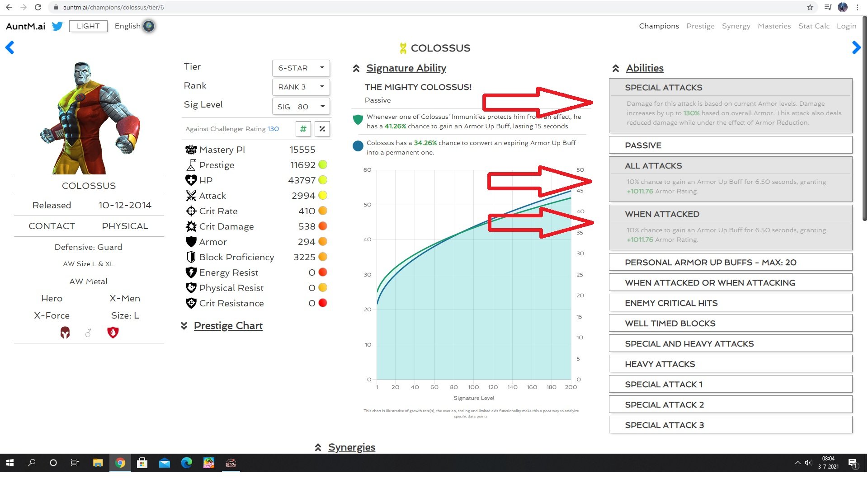This screenshot has height=488, width=868.
Task: Open Windows Start menu
Action: 10,463
